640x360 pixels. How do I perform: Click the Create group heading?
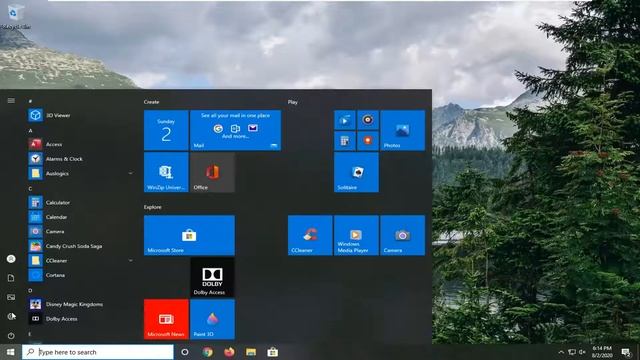click(x=151, y=102)
